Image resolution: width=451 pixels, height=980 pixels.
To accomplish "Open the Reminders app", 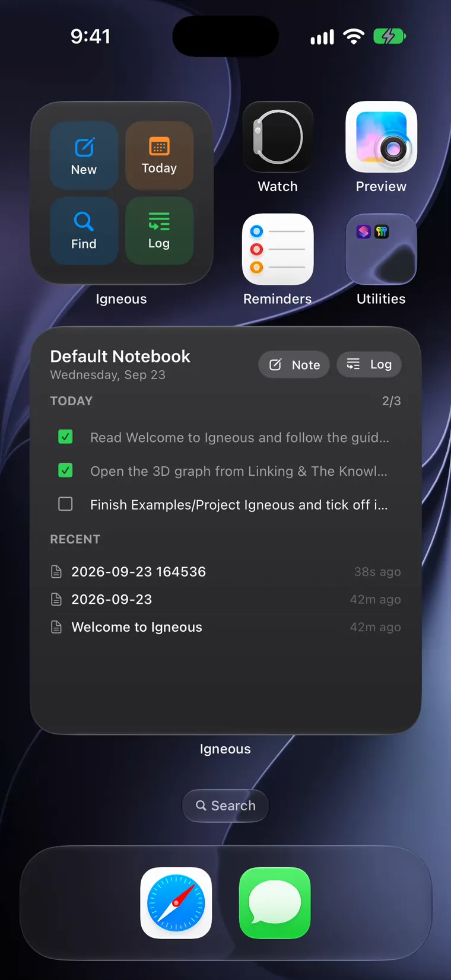I will point(278,249).
